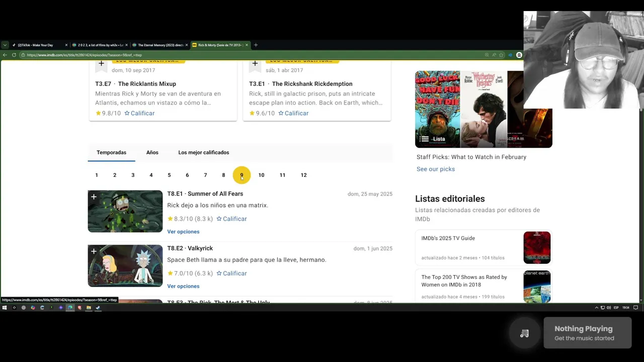Click the music note icon in widget
This screenshot has width=644, height=362.
524,333
